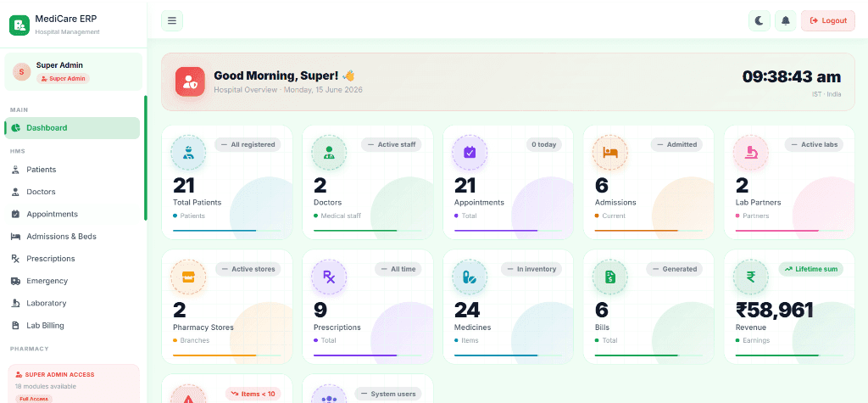868x403 pixels.
Task: Click the Laboratory microscope sidebar icon
Action: tap(15, 303)
